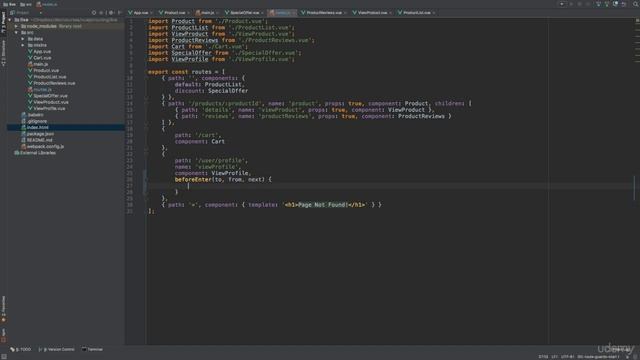The image size is (640, 360).
Task: Click the ViewProfile import identifier
Action: (190, 59)
